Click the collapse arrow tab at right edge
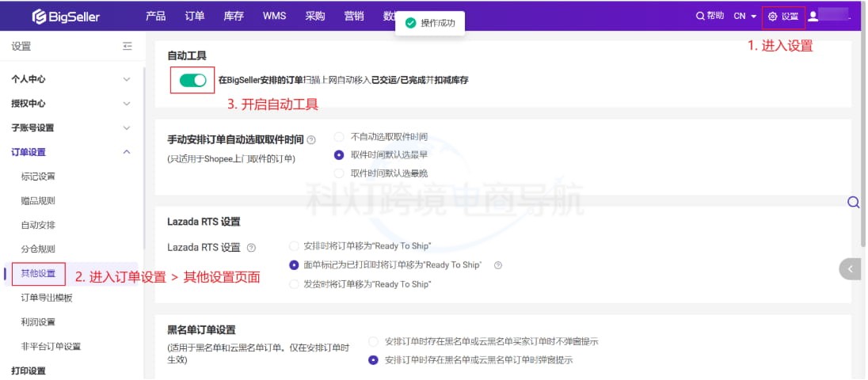Screen dimensions: 868x380 [x=850, y=269]
